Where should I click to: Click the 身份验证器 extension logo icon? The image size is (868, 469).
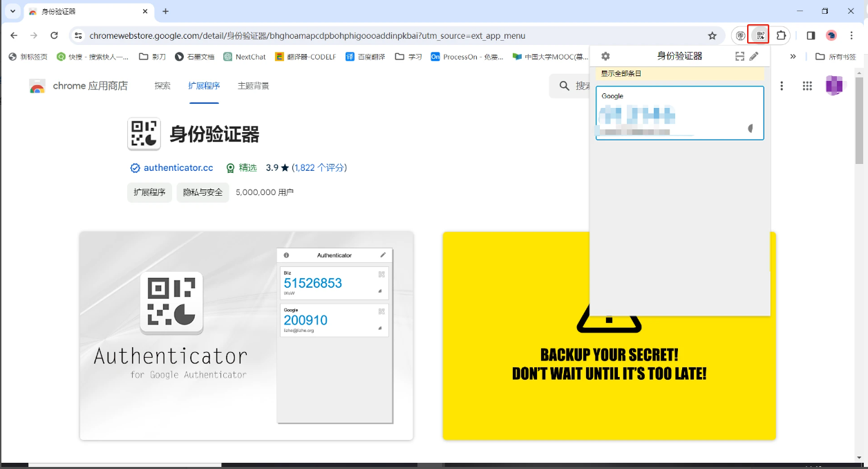pos(144,134)
